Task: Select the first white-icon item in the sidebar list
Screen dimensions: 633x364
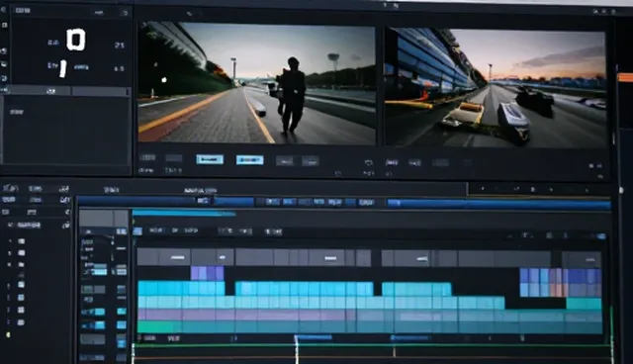Action: 22,241
